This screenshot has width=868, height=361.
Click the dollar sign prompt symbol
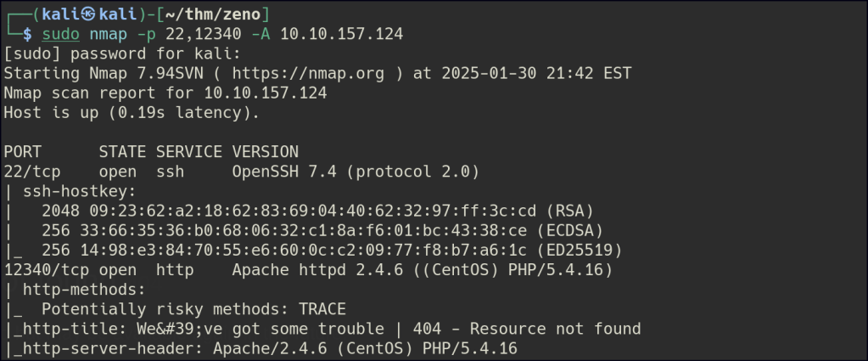pyautogui.click(x=28, y=34)
